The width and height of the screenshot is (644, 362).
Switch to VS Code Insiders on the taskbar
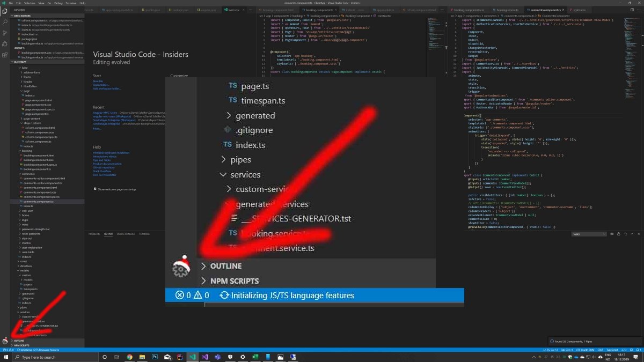(x=192, y=357)
